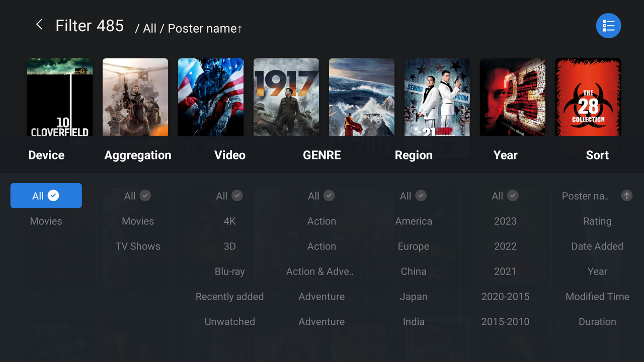This screenshot has width=644, height=362.
Task: Filter Year by 2022
Action: 505,246
